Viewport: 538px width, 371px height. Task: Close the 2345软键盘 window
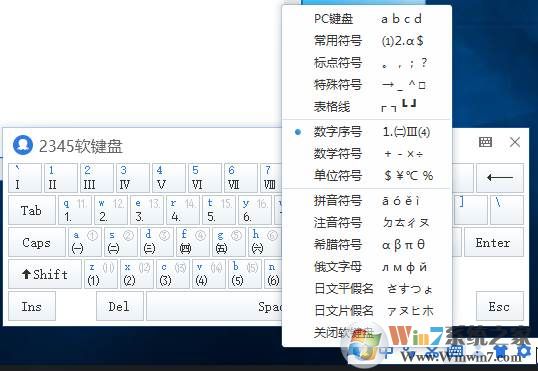tap(515, 142)
